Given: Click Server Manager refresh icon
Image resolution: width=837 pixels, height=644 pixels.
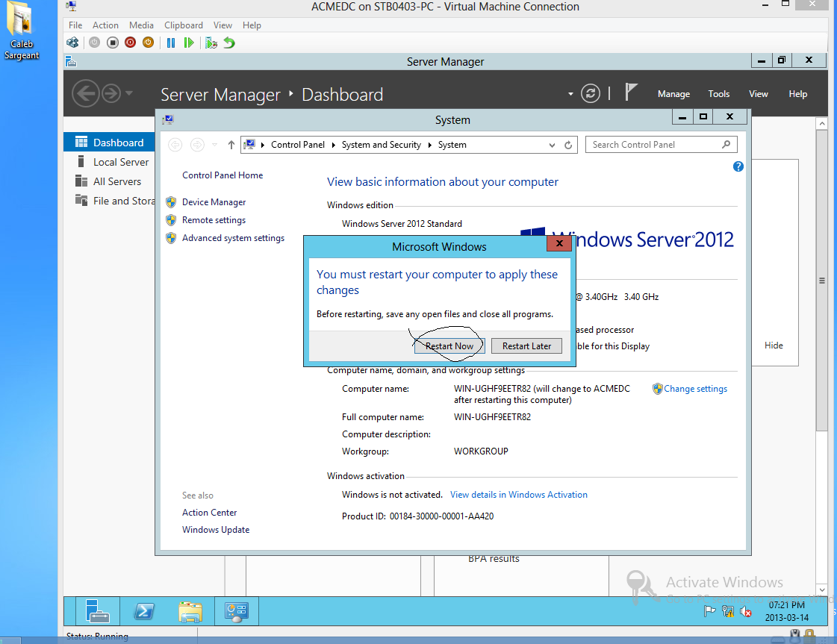Looking at the screenshot, I should click(591, 94).
